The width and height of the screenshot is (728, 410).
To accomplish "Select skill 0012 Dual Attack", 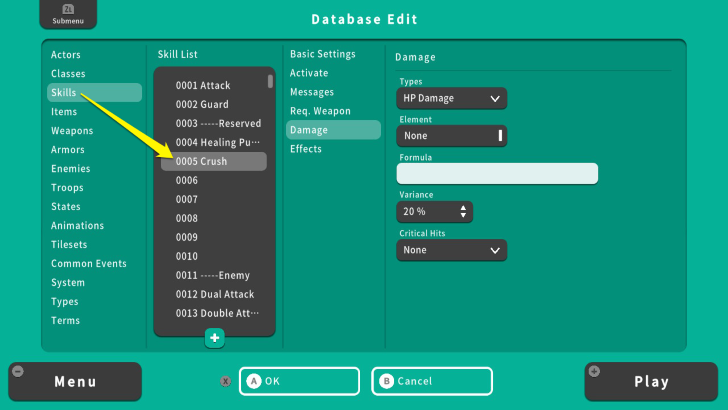I will (x=214, y=294).
